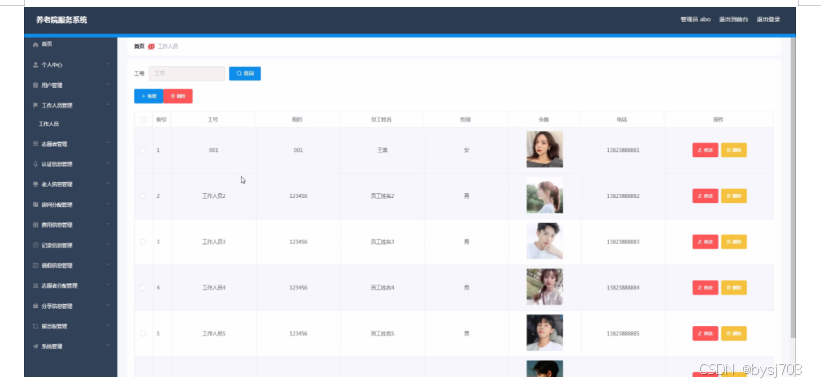Expand the 志愿者管理 menu chevron
This screenshot has height=385, width=821.
108,143
